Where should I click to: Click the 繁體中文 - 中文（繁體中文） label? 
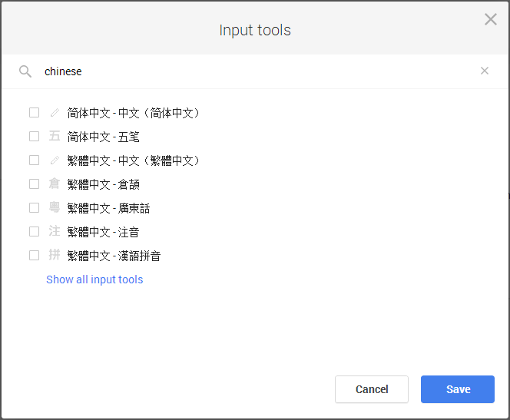click(x=134, y=160)
